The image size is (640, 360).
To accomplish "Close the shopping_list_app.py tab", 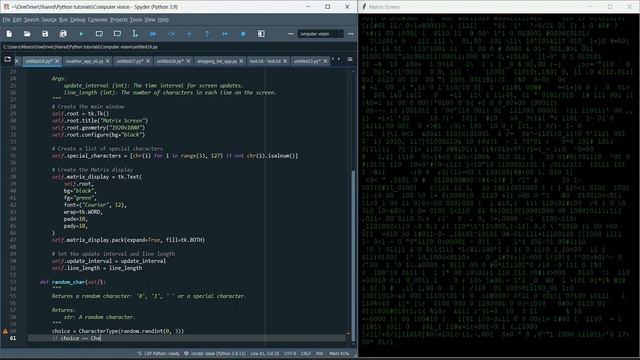I will pos(241,61).
